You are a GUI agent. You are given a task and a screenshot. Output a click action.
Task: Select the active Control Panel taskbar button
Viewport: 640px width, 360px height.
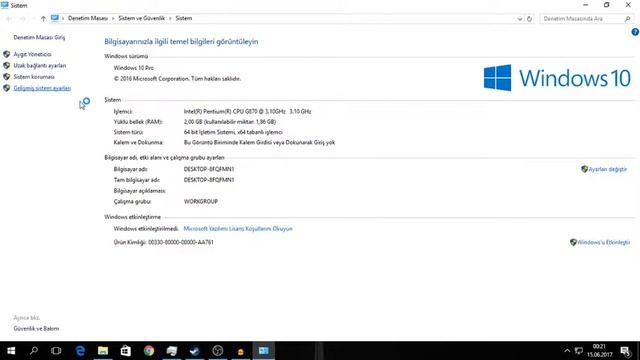point(264,351)
